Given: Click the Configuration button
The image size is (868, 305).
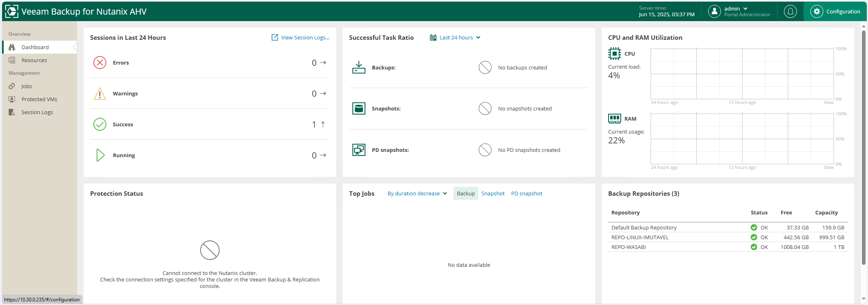Looking at the screenshot, I should click(x=835, y=11).
